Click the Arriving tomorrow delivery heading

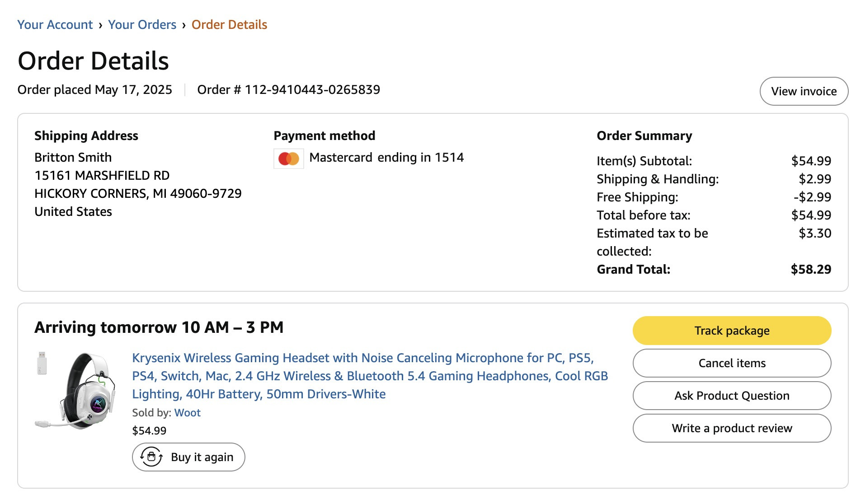pos(159,327)
